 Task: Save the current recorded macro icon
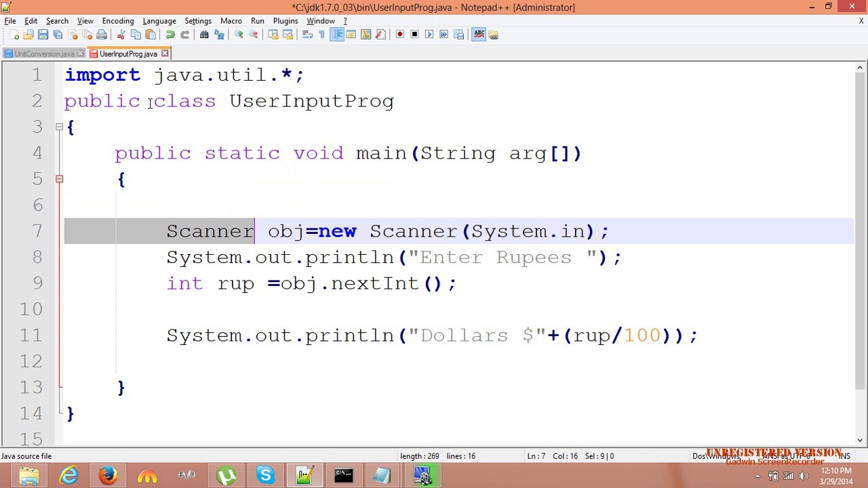458,35
